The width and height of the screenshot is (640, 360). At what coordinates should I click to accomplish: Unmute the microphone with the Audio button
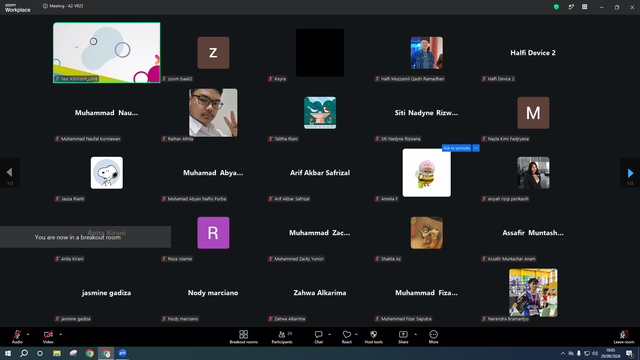click(17, 336)
